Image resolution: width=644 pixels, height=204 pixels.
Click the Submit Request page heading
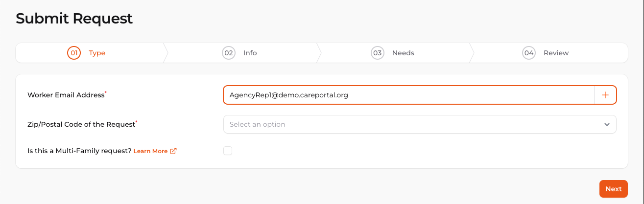coord(74,19)
